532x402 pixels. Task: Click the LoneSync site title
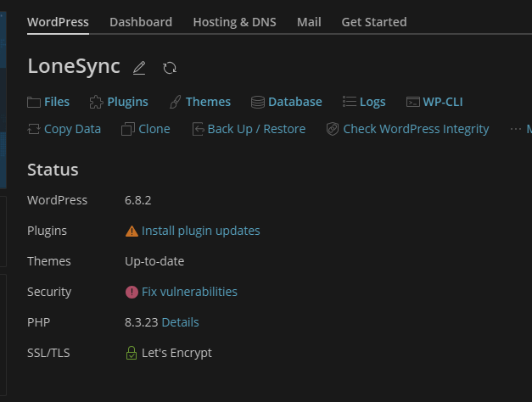pos(74,66)
